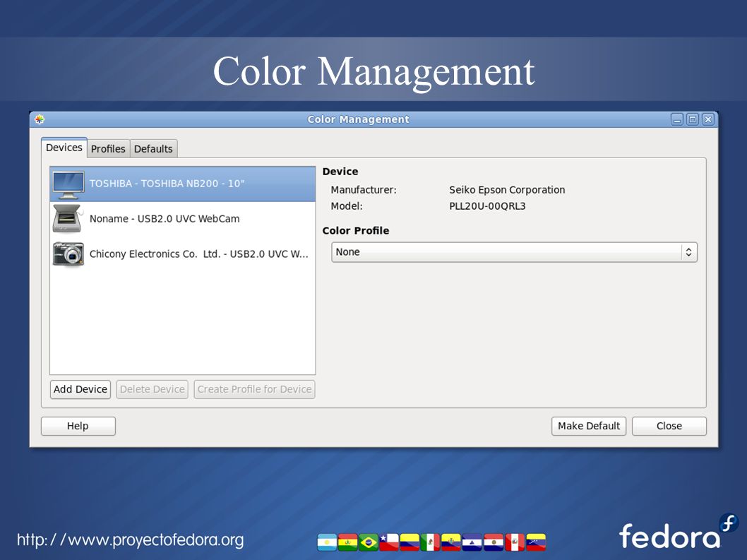747x560 pixels.
Task: Click the Argentina flag icon
Action: click(x=328, y=542)
